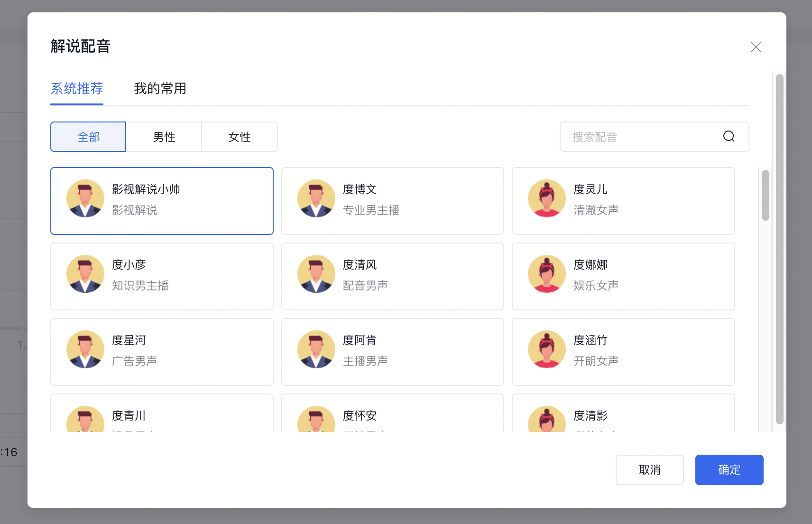
Task: Click the voice list inner scrollbar
Action: (x=765, y=196)
